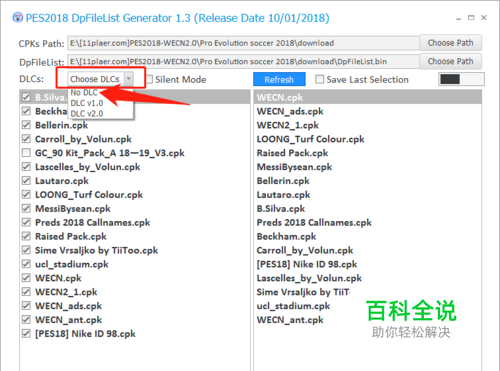Viewport: 500px width, 371px height.
Task: Uncheck [PES18] Nike ID 98.cpk checkbox
Action: point(26,333)
